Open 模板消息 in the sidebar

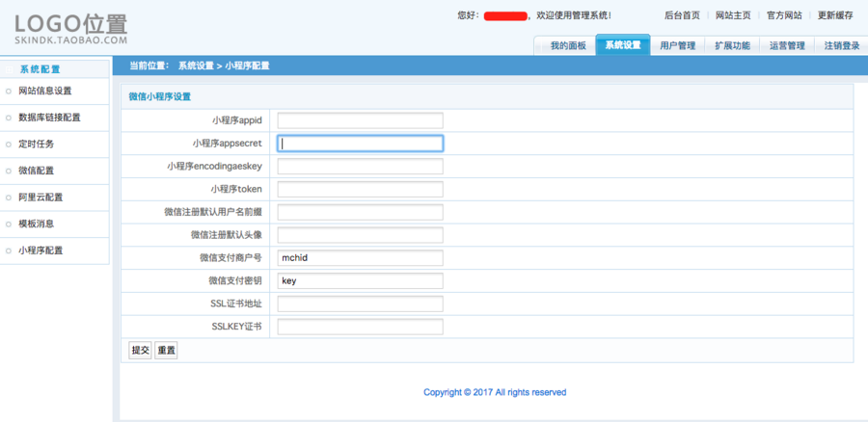[36, 224]
